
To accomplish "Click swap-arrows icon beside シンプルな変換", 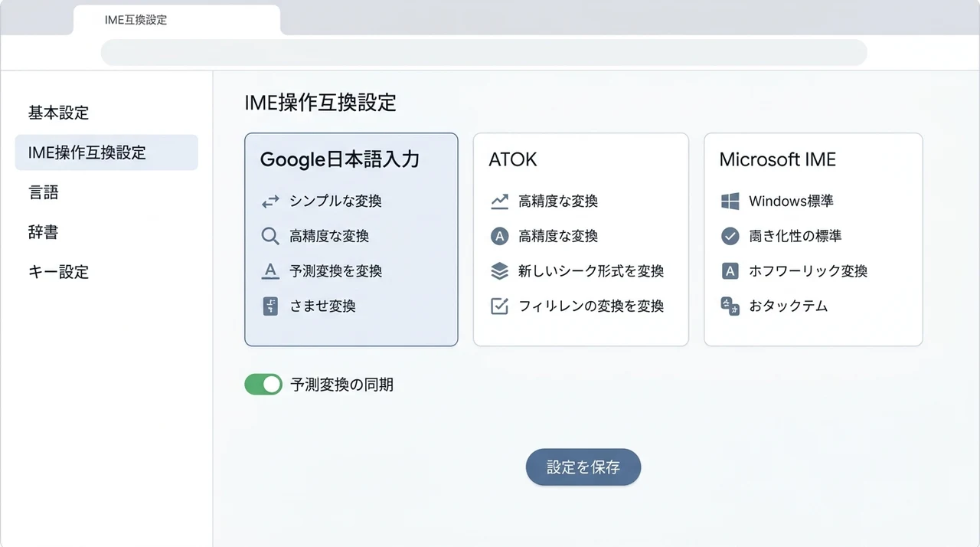I will click(x=270, y=201).
